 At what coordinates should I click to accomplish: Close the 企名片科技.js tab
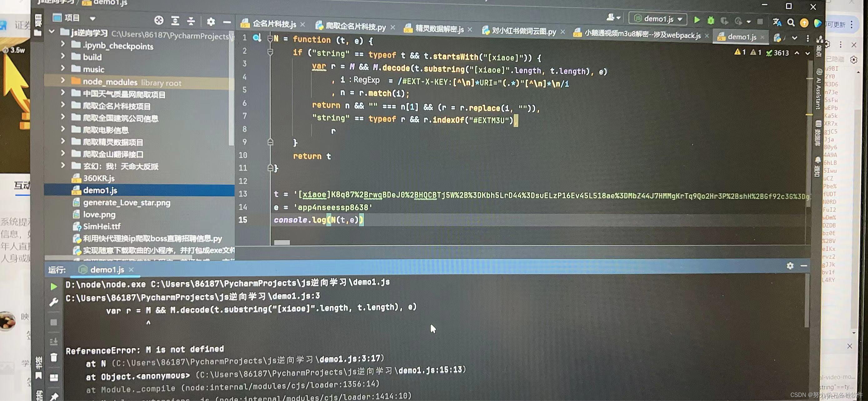point(302,25)
